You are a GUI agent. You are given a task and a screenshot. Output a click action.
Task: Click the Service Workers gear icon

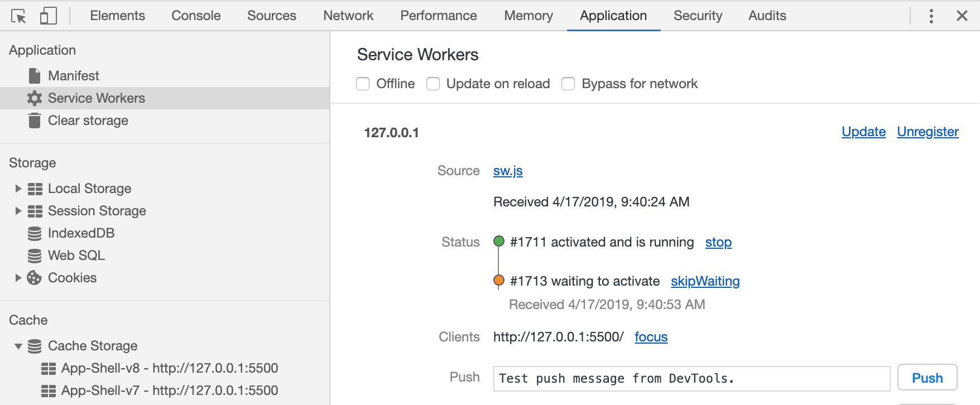(35, 98)
